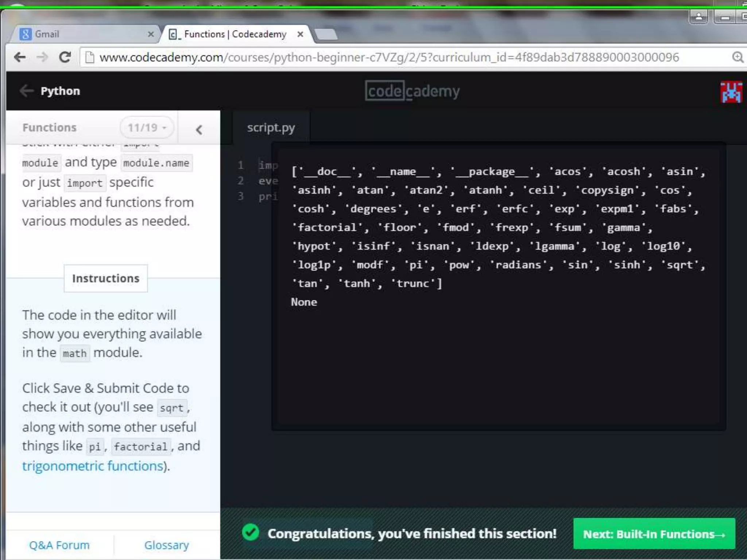Click Next: Built-In Functions button

coord(654,534)
